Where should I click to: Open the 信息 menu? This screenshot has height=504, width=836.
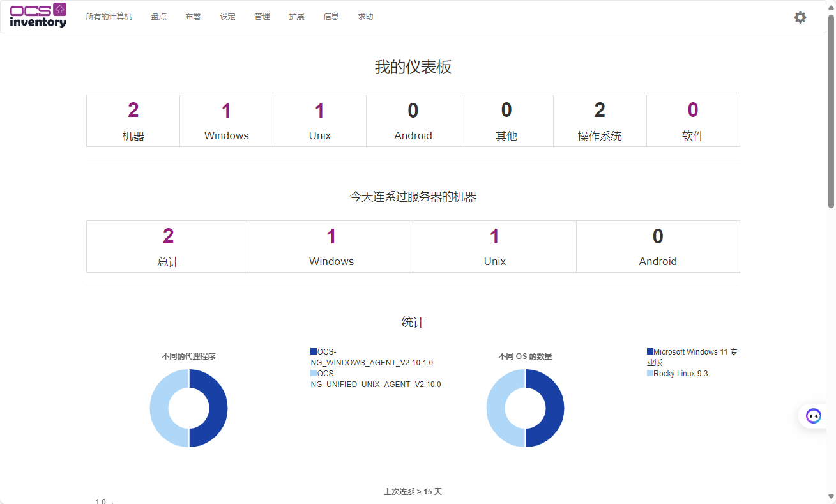point(331,17)
